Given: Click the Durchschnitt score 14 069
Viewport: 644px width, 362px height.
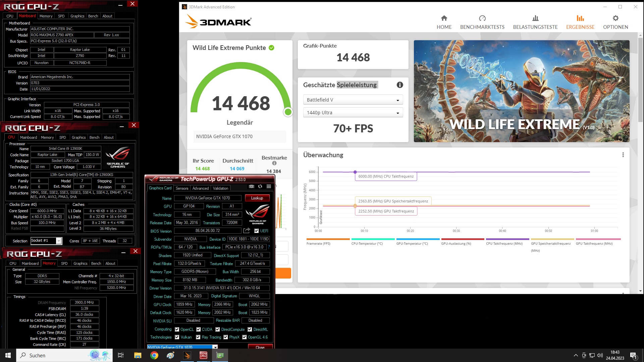Looking at the screenshot, I should (x=237, y=169).
